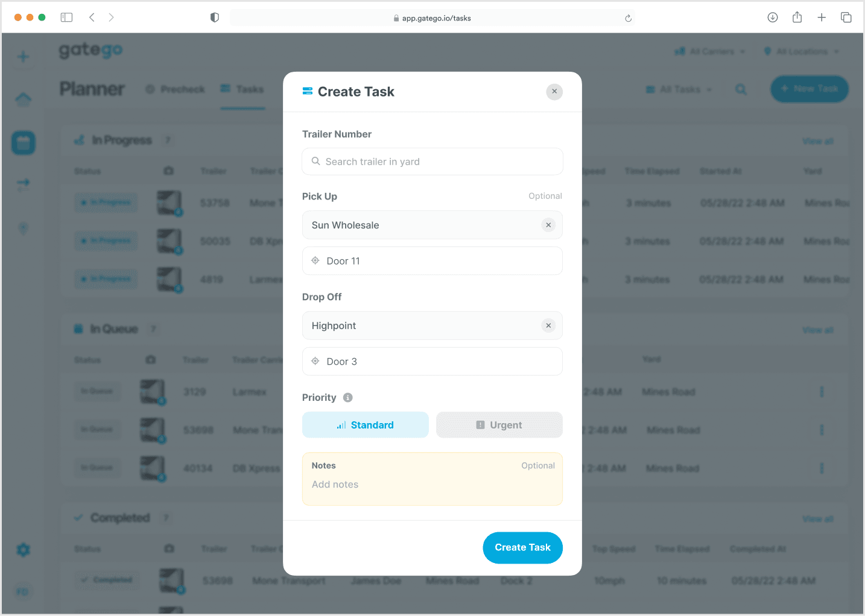Viewport: 865px width, 616px height.
Task: Open the All Tasks filter dropdown
Action: [x=679, y=89]
